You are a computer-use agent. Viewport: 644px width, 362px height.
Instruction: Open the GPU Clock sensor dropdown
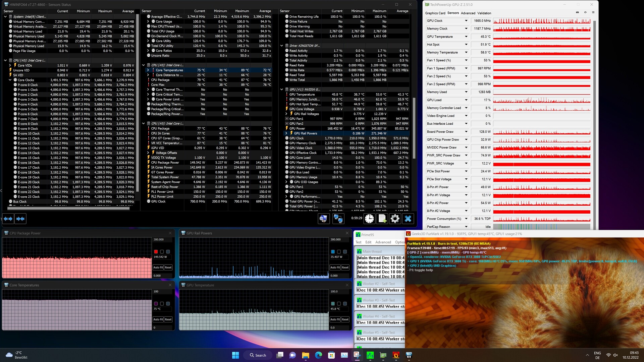pos(466,21)
